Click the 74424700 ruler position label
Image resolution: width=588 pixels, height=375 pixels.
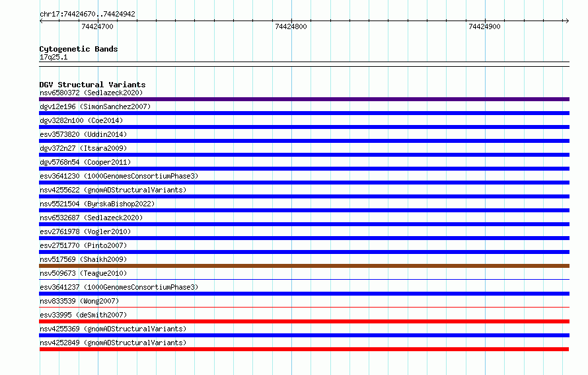tap(97, 26)
